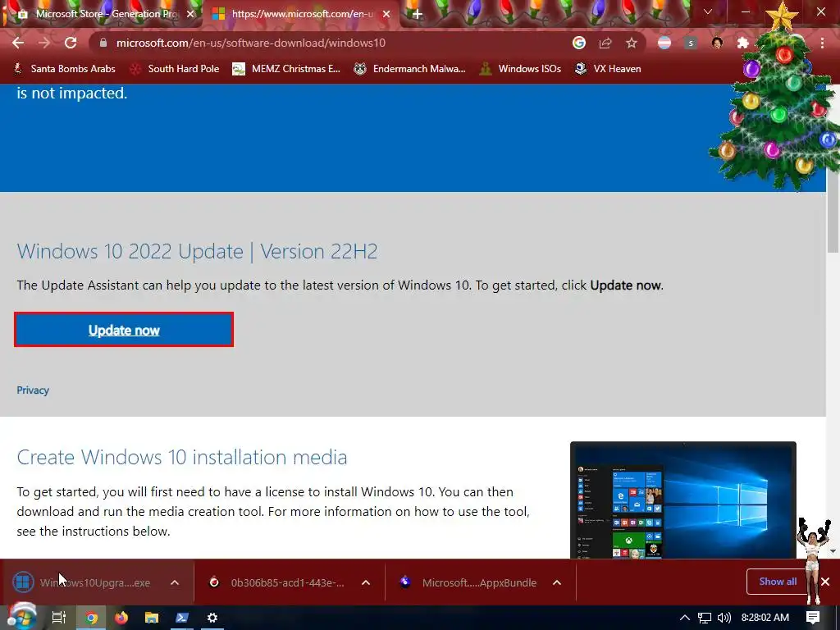840x630 pixels.
Task: Click the Windows 10 2022 Update heading
Action: 197,251
